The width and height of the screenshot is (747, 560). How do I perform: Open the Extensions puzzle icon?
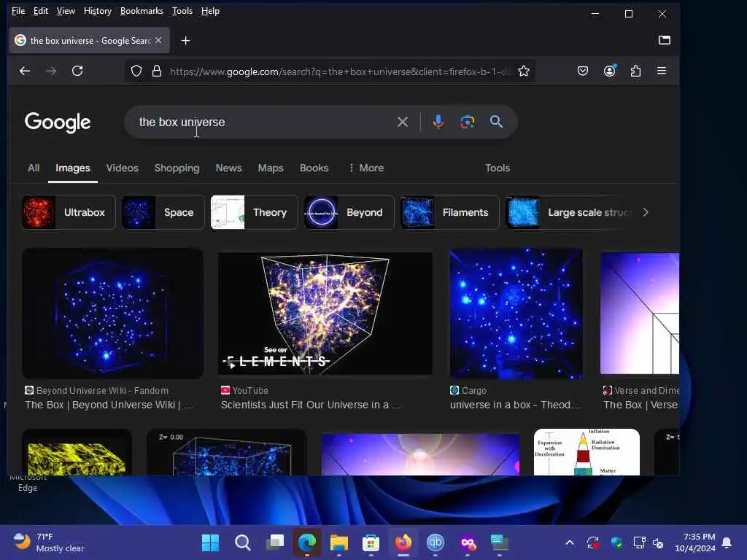(x=635, y=71)
